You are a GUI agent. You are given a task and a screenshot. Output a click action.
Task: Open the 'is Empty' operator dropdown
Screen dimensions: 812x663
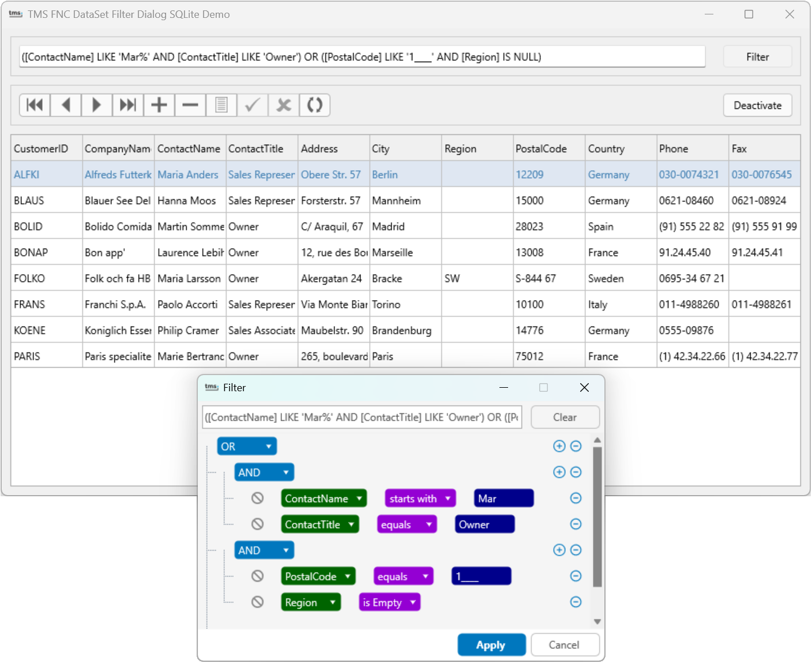pos(389,602)
